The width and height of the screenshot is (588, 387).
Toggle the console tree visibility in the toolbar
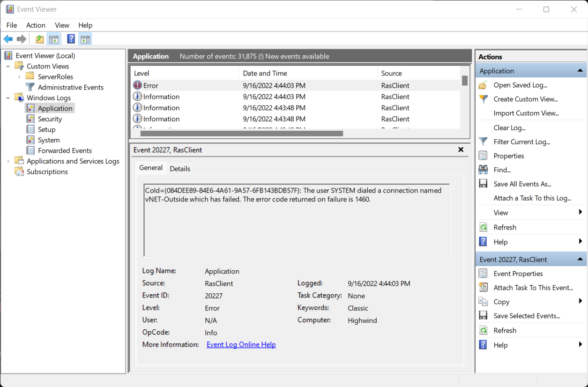54,39
